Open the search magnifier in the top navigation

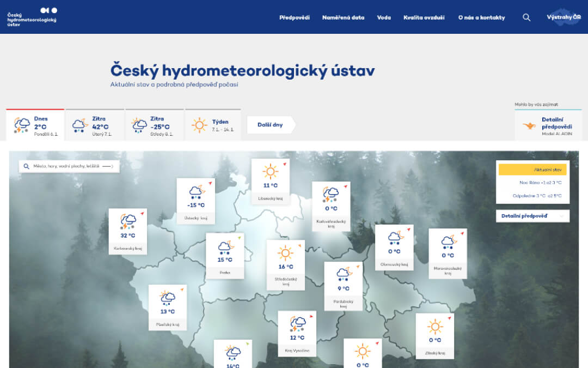click(x=526, y=17)
